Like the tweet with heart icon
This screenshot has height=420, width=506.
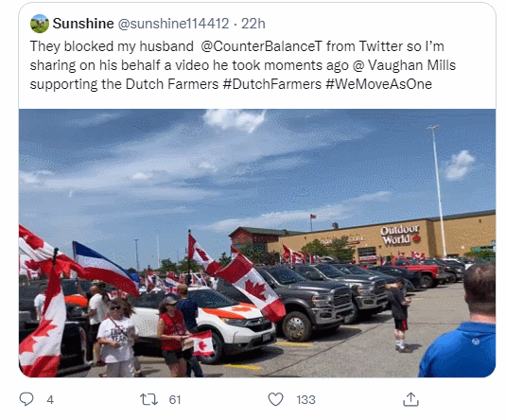[x=275, y=399]
